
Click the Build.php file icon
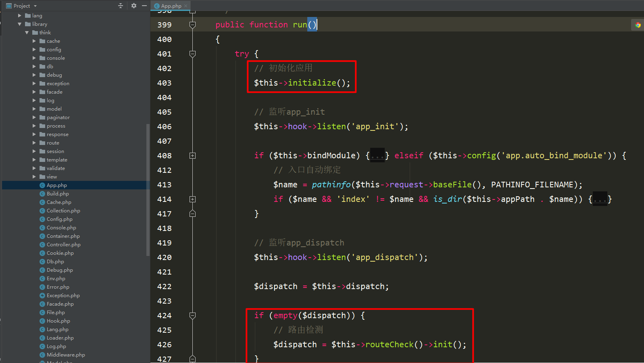coord(42,194)
